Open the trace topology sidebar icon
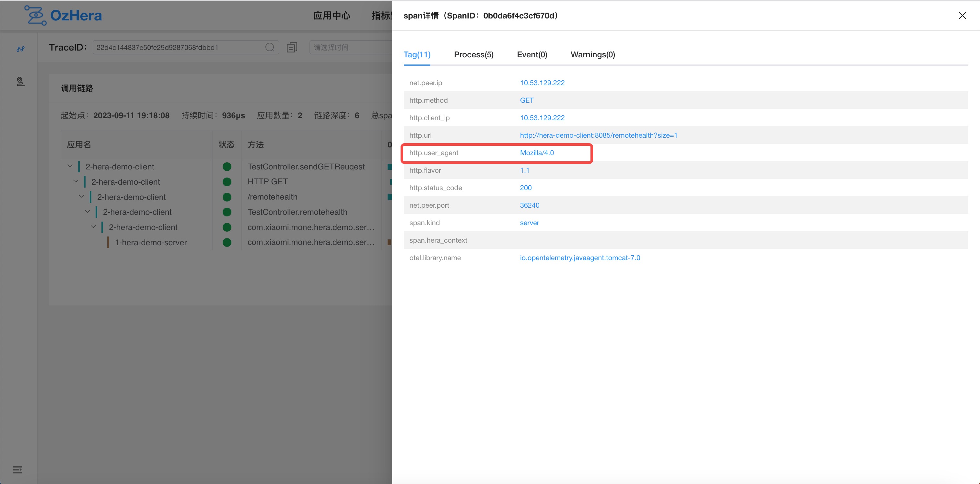This screenshot has height=484, width=980. coord(20,49)
